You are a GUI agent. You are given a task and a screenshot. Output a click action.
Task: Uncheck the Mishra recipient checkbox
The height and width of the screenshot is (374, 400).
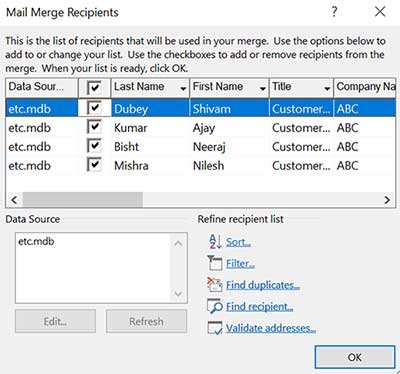point(94,165)
